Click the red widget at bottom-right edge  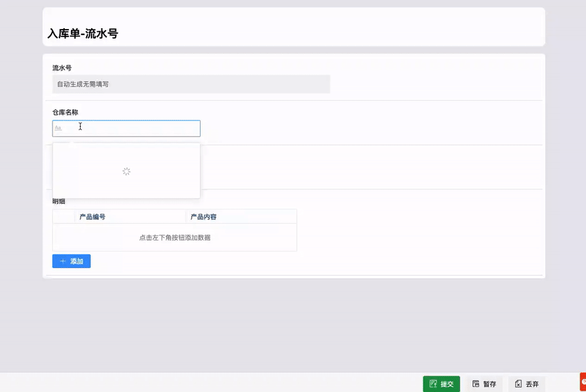583,382
